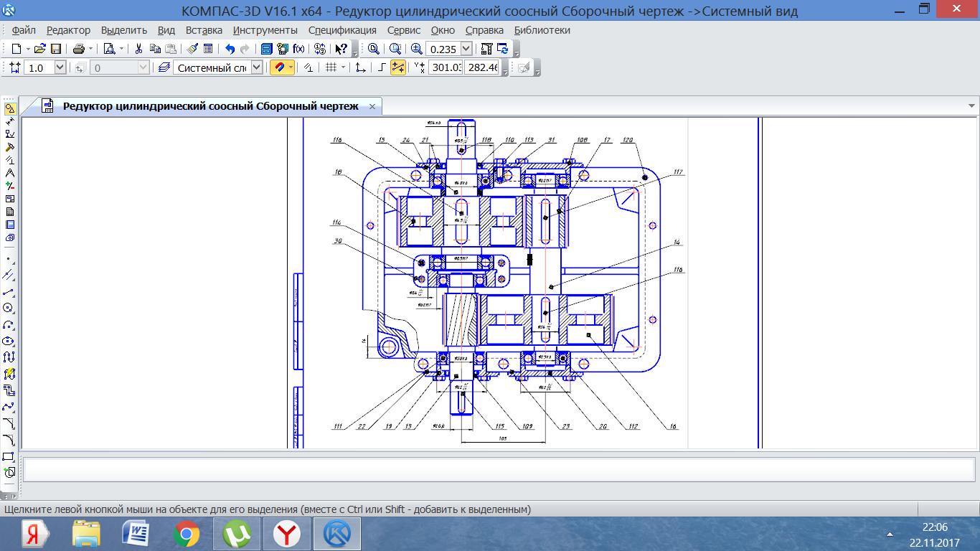Open the variables f(x) panel
This screenshot has width=980, height=551.
click(298, 49)
